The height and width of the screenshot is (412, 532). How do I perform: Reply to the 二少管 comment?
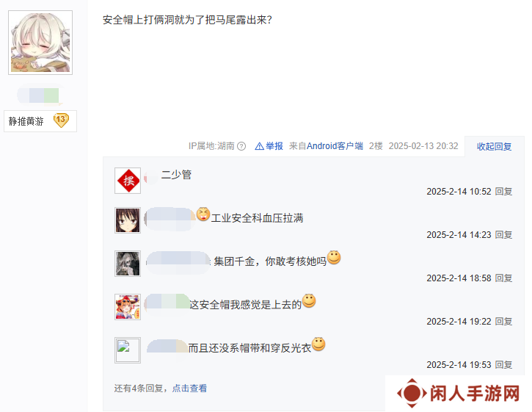click(x=503, y=192)
